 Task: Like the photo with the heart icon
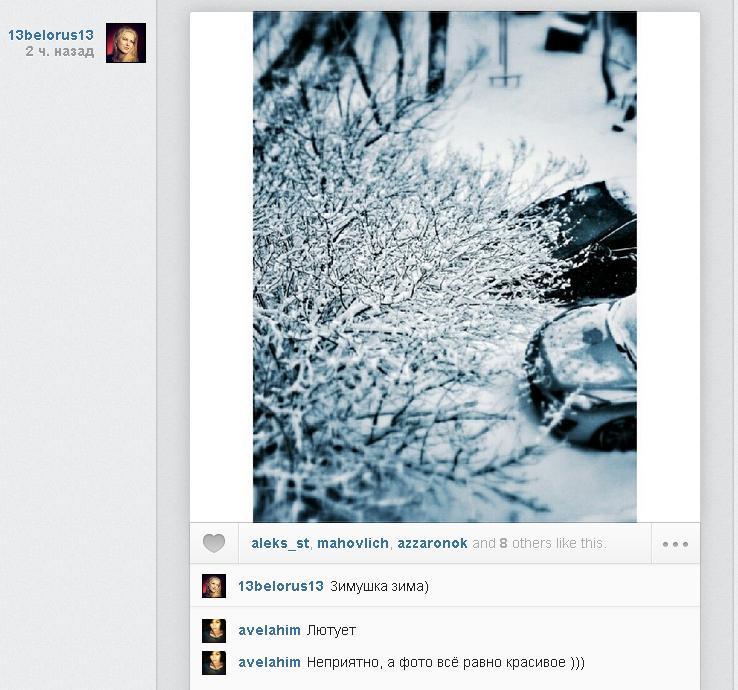pyautogui.click(x=214, y=543)
